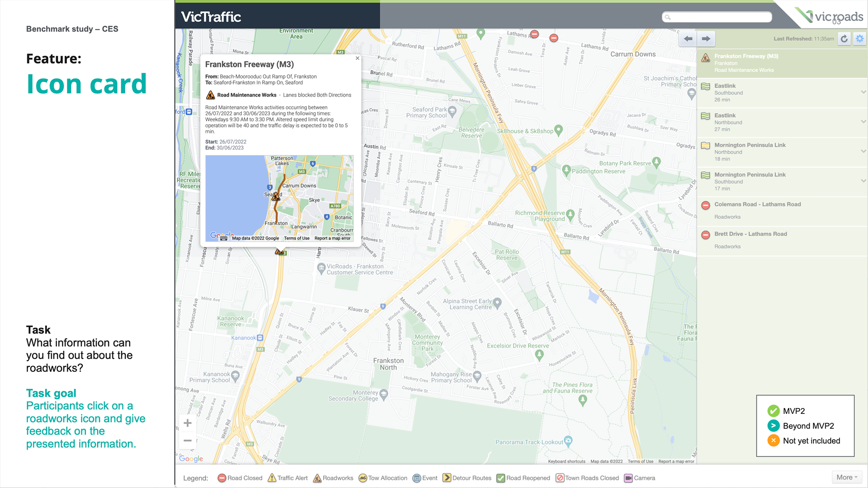868x488 pixels.
Task: Toggle Detour Routes in the legend
Action: (x=467, y=478)
